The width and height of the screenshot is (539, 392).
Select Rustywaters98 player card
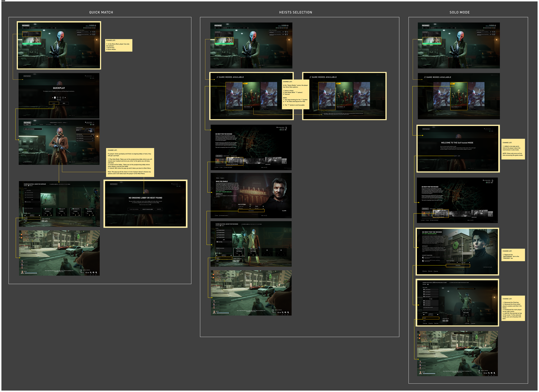(48, 212)
